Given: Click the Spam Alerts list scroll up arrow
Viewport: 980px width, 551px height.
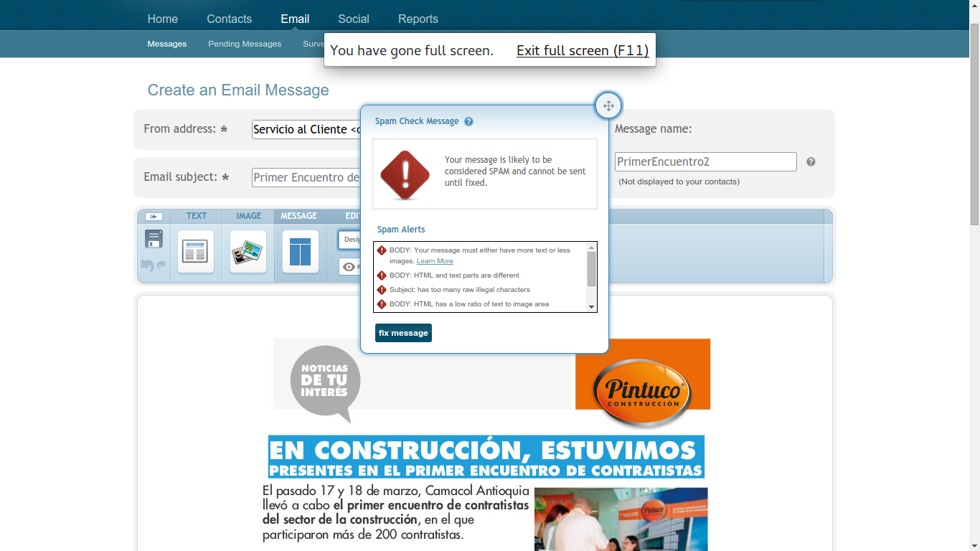Looking at the screenshot, I should tap(592, 247).
